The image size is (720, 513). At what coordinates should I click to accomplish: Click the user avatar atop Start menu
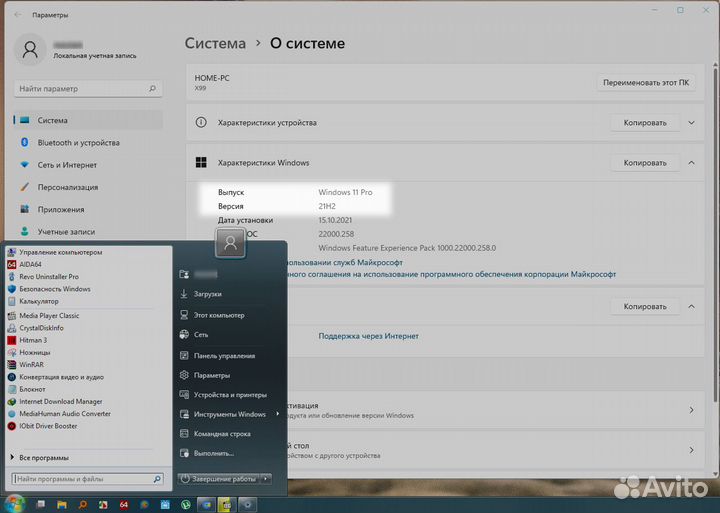(231, 242)
